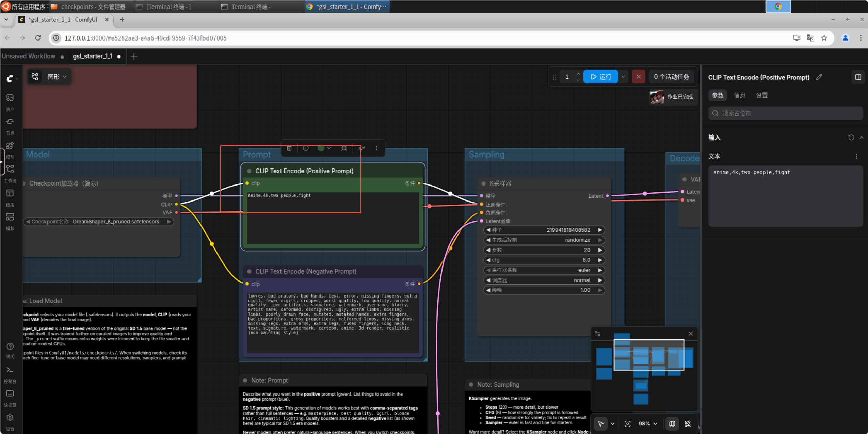Open the console panel in sidebar

pyautogui.click(x=10, y=374)
